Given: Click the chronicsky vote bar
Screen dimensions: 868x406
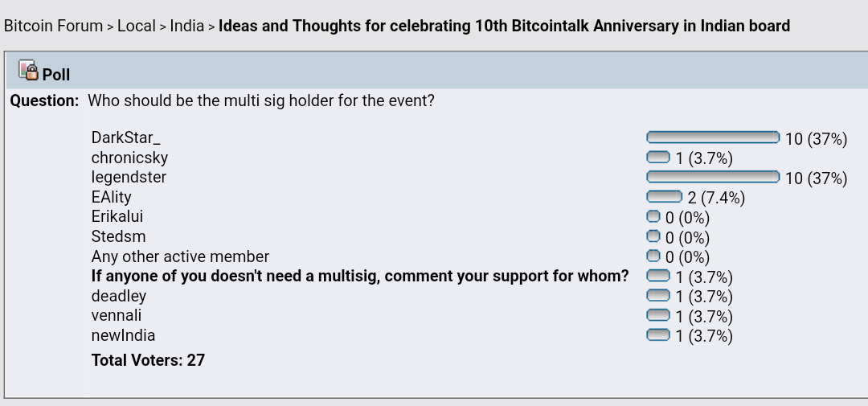Looking at the screenshot, I should (658, 158).
